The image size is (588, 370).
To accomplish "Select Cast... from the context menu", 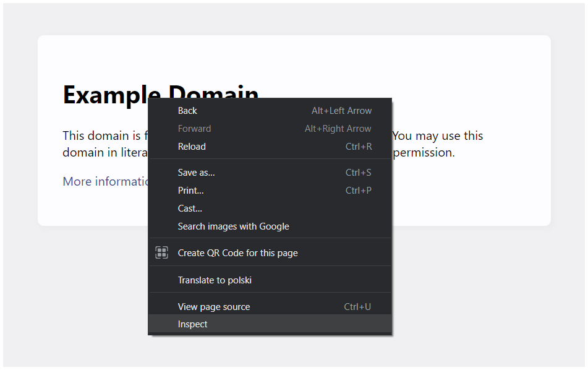I will click(x=270, y=209).
